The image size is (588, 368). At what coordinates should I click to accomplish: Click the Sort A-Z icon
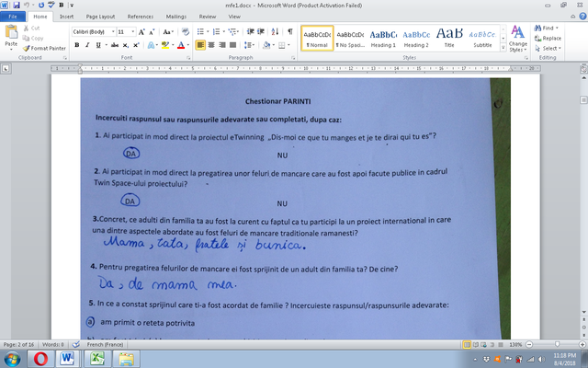pos(275,31)
